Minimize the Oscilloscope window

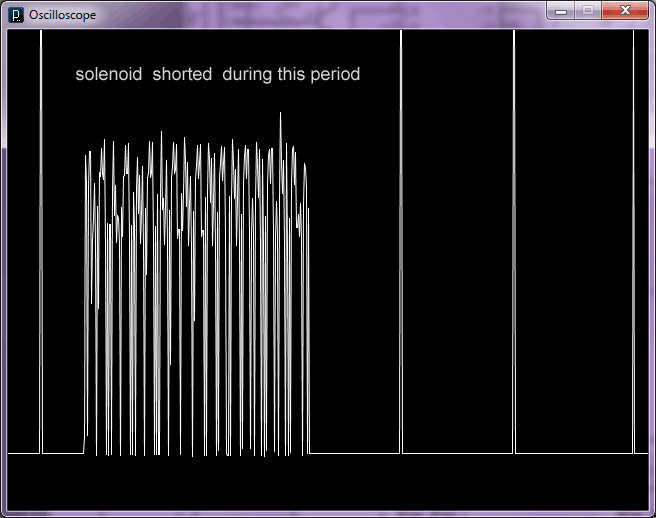[561, 10]
